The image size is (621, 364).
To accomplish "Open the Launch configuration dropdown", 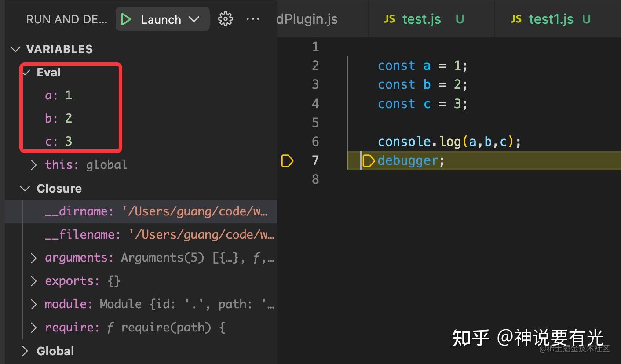I will click(194, 19).
